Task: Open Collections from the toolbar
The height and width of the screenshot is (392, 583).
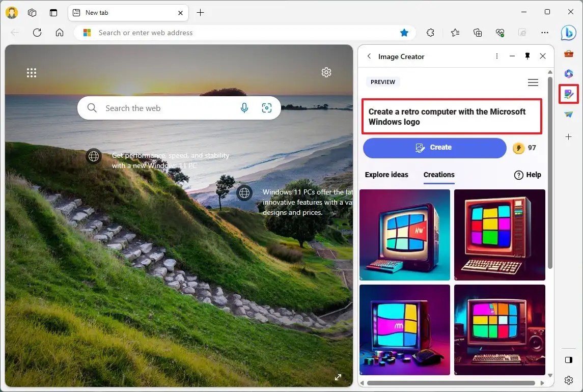Action: [x=477, y=33]
